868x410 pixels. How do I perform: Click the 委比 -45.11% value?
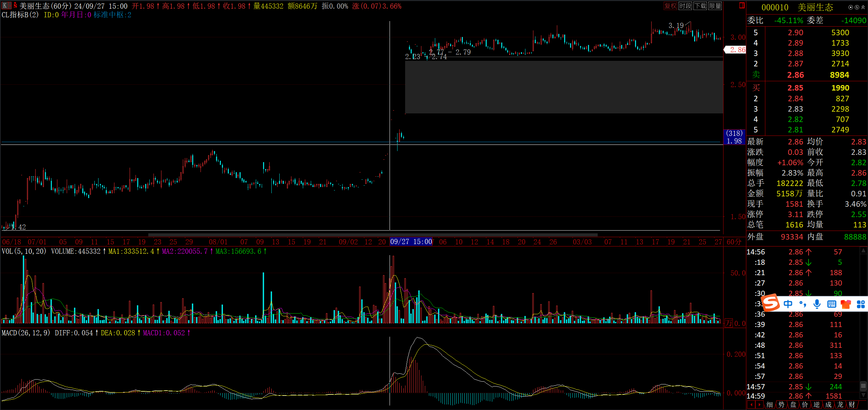[788, 20]
